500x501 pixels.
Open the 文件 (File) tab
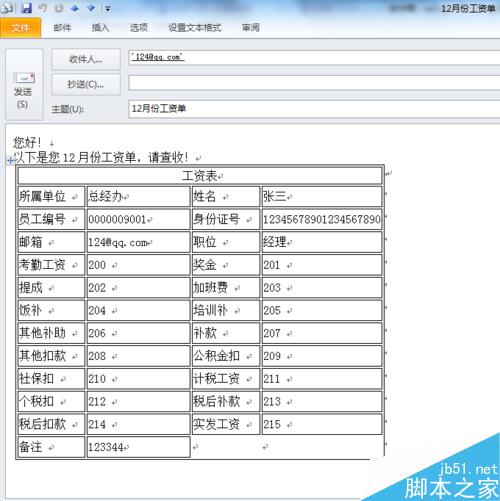click(21, 28)
